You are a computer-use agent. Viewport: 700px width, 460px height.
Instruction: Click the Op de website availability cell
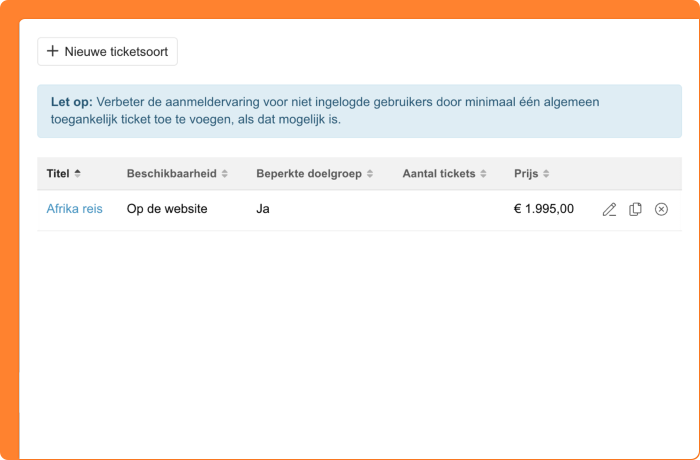(x=167, y=209)
